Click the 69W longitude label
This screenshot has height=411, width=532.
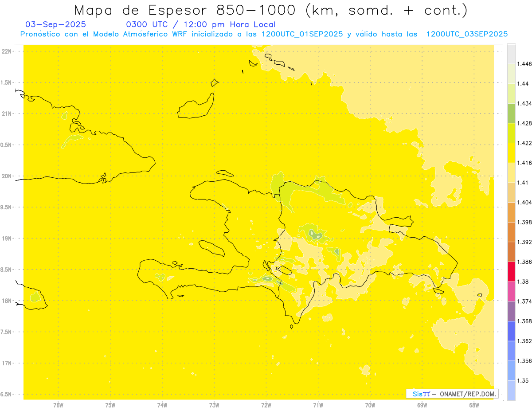click(x=422, y=405)
